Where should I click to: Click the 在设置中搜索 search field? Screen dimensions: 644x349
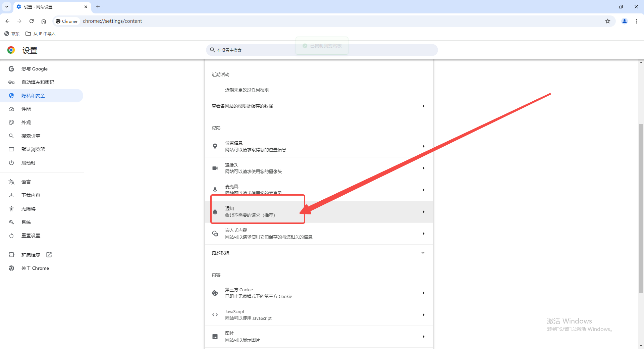point(322,50)
